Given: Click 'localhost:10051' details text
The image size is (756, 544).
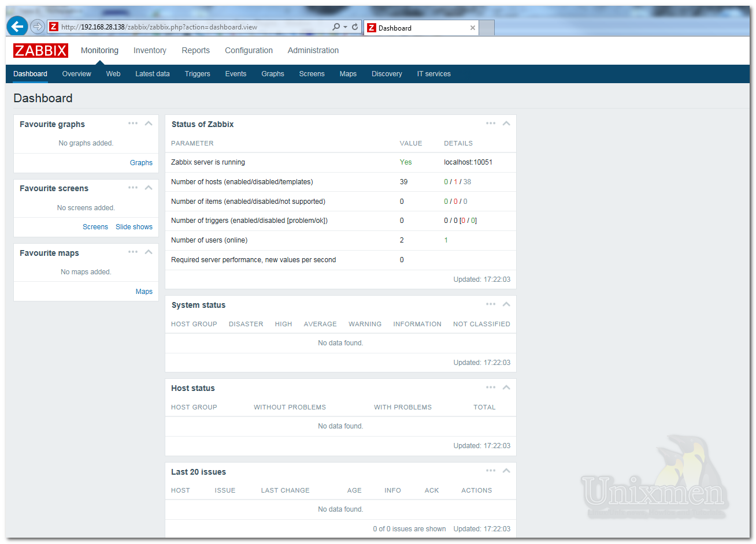Looking at the screenshot, I should click(468, 162).
